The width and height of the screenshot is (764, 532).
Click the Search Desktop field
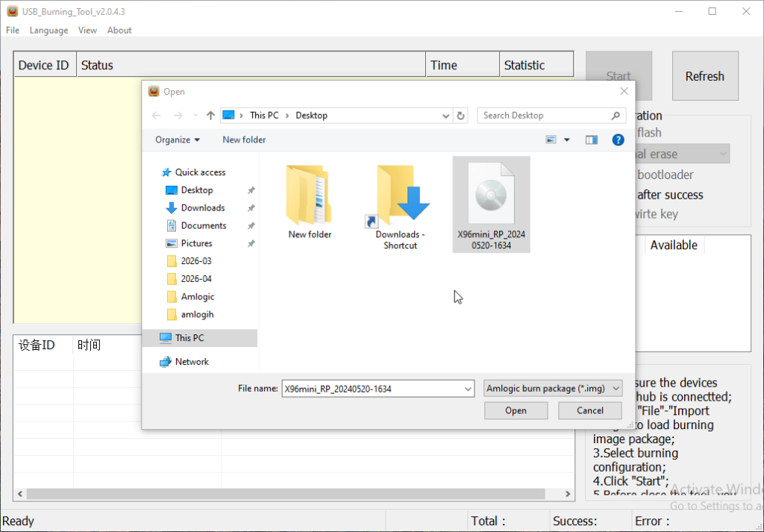[x=545, y=116]
